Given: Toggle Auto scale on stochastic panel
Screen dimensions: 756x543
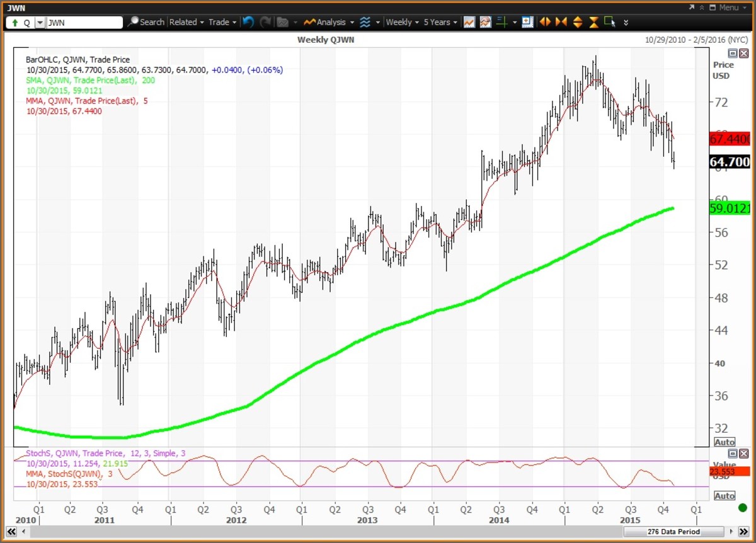Looking at the screenshot, I should pyautogui.click(x=724, y=496).
